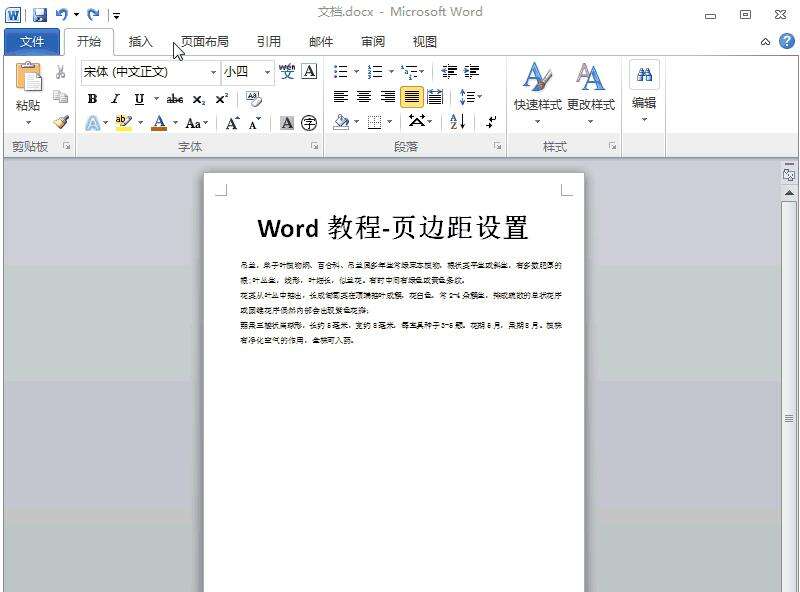Screen dimensions: 800x592
Task: Show or hide paragraph marks
Action: 491,121
